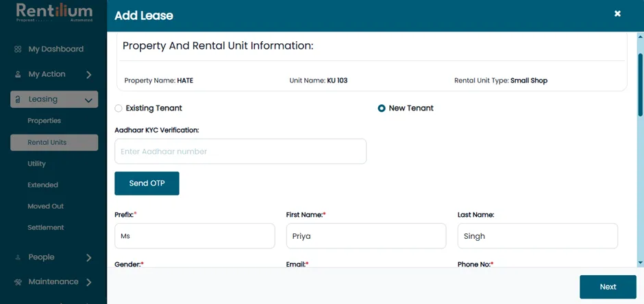Screen dimensions: 644x304
Task: Click the Next button
Action: (x=608, y=287)
